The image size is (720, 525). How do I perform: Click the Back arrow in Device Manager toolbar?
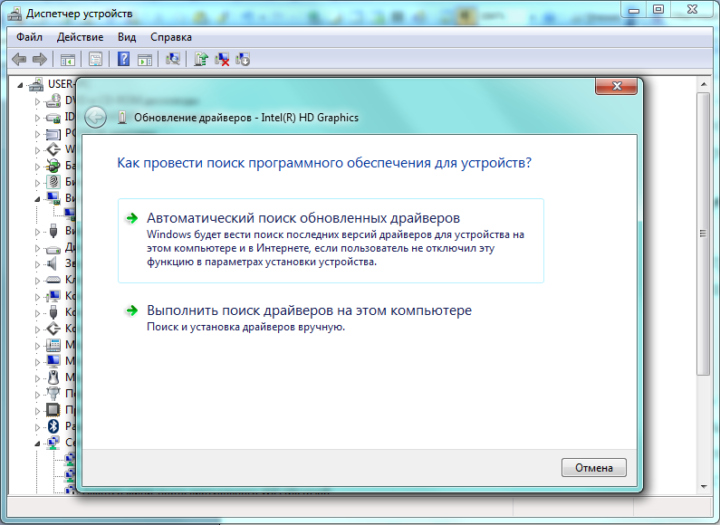click(19, 59)
